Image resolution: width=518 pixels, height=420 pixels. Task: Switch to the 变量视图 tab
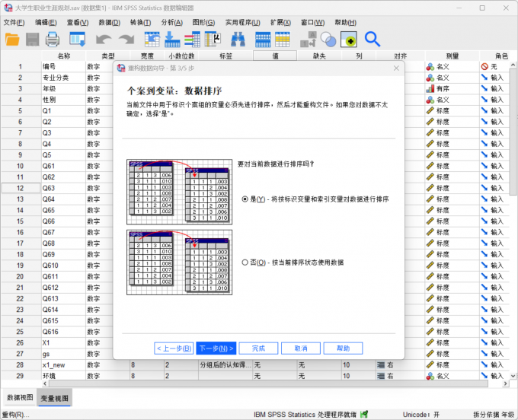click(x=54, y=398)
